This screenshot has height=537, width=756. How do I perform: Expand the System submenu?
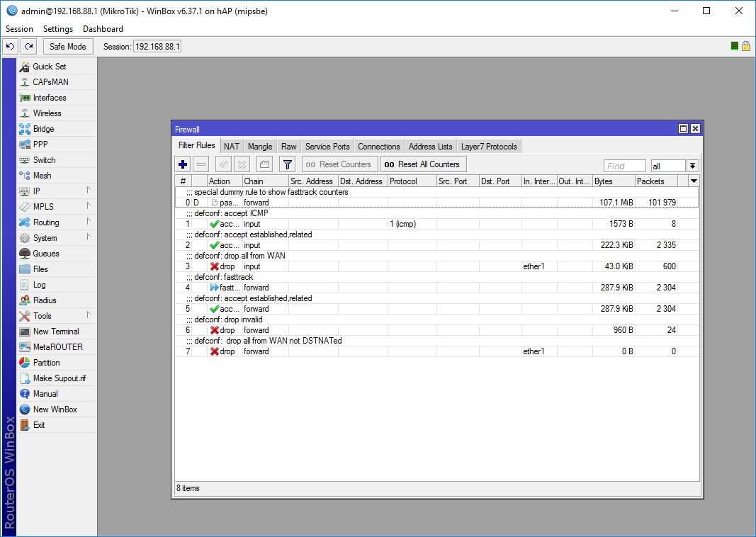[57, 238]
